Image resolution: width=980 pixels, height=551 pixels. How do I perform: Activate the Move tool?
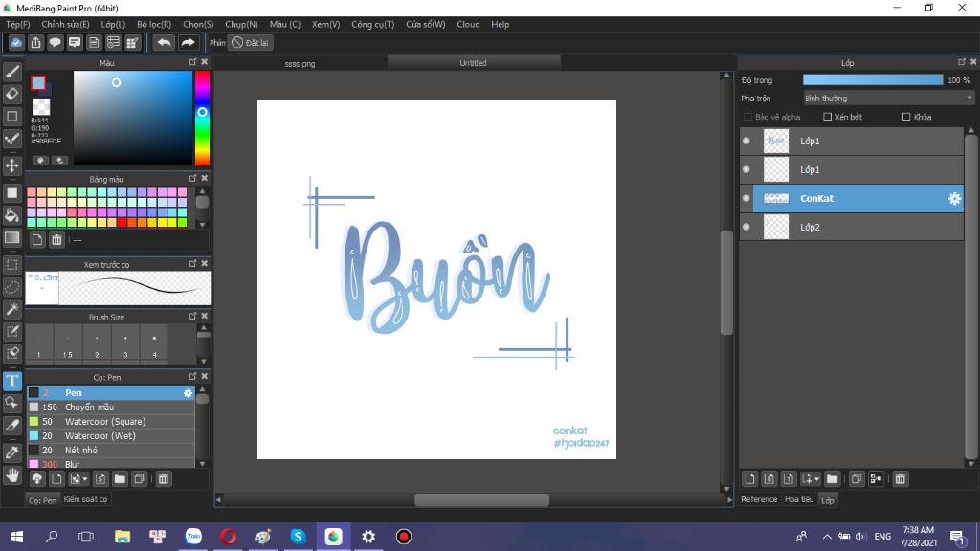(12, 165)
